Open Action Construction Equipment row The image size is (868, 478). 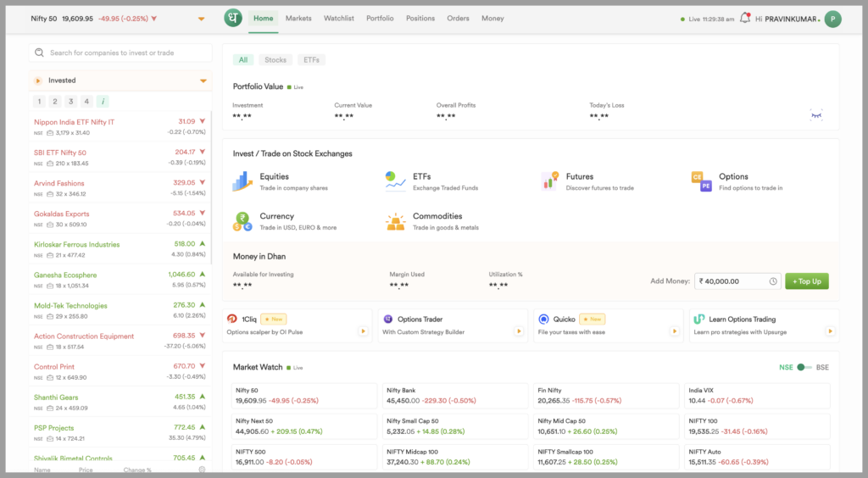pyautogui.click(x=120, y=341)
